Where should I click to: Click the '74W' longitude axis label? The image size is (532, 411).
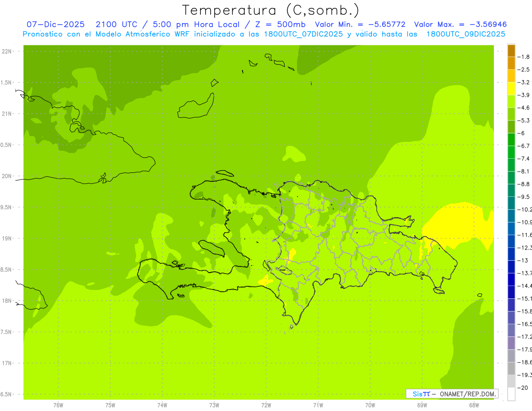(162, 405)
